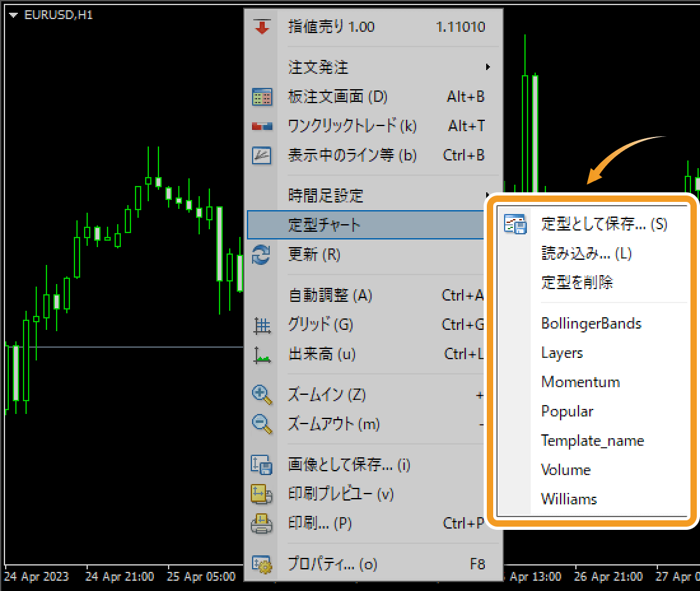The image size is (700, 591).
Task: Choose 板注文画面 (D) menu item
Action: (374, 97)
